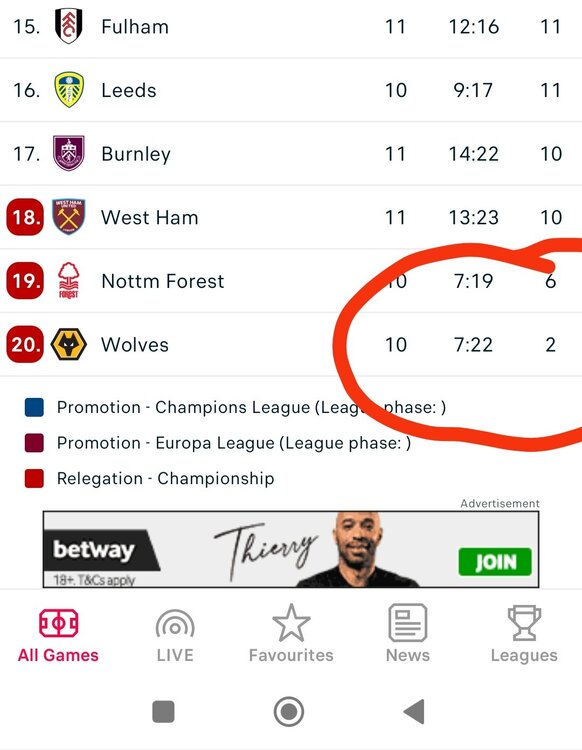The image size is (582, 750).
Task: Tap the West Ham club crest
Action: [x=69, y=217]
